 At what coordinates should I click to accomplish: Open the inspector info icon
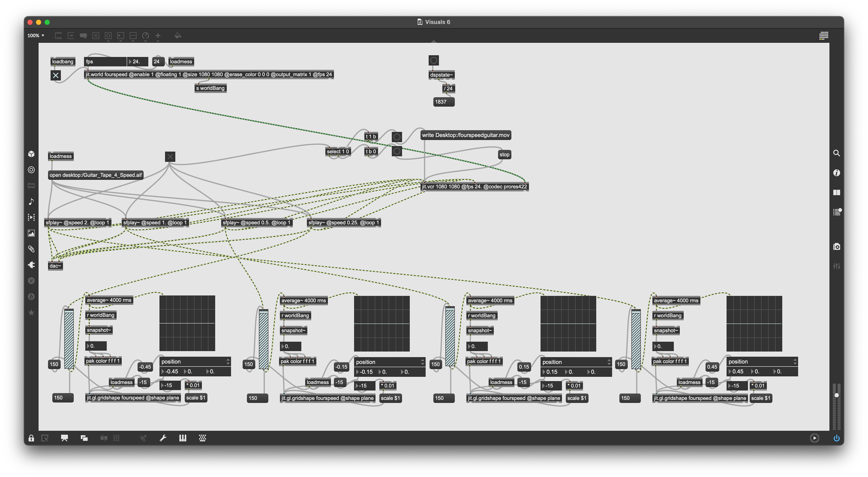tap(836, 173)
